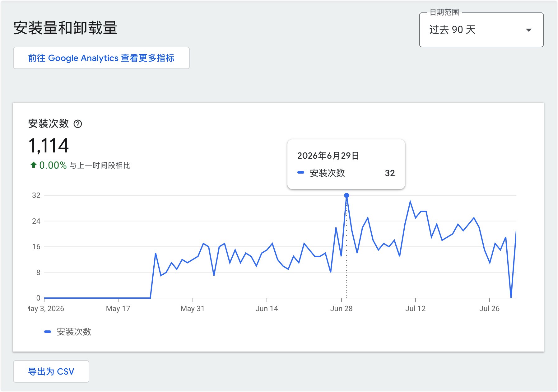558x392 pixels.
Task: Click the tooltip's 安装次数 color marker
Action: (x=301, y=173)
